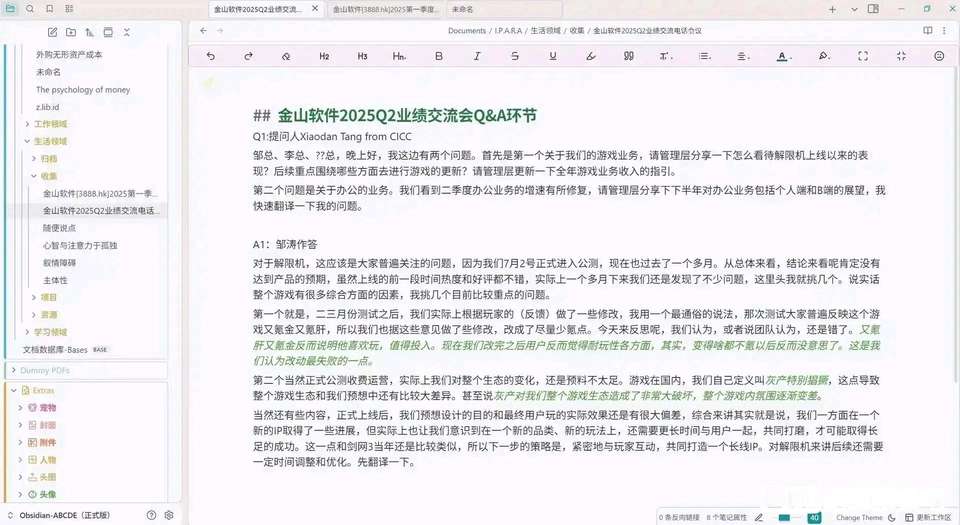This screenshot has width=960, height=525.
Task: Open the emoji smiley icon in toolbar
Action: 939,56
